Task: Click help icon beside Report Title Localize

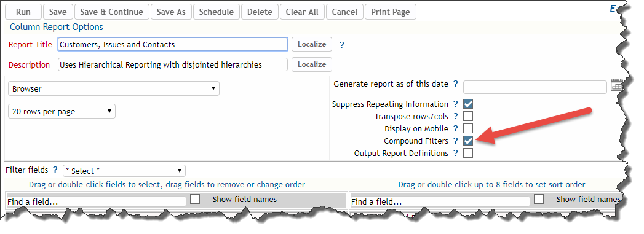Action: tap(341, 45)
